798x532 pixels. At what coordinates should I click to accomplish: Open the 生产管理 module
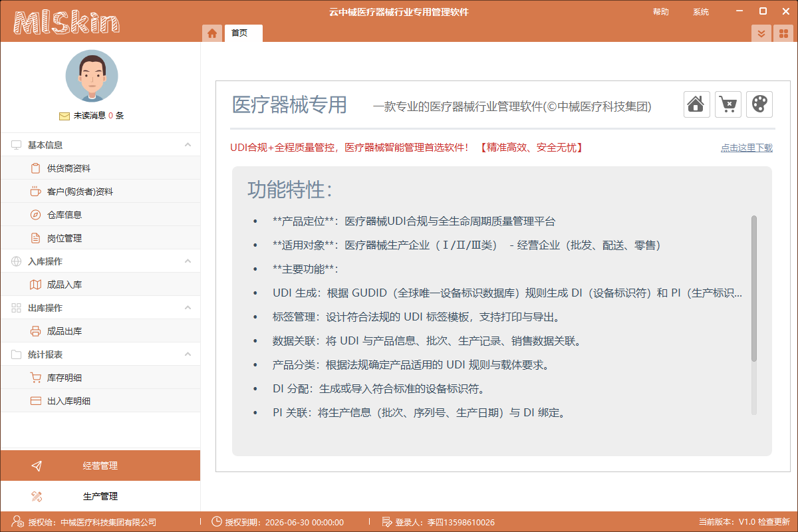point(100,496)
